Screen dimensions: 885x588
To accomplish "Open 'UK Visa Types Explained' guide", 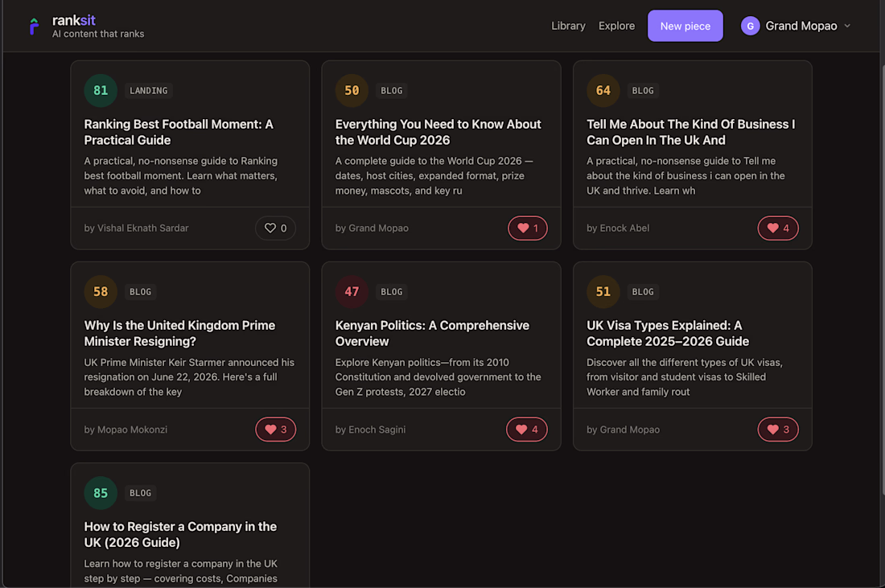I will point(668,334).
